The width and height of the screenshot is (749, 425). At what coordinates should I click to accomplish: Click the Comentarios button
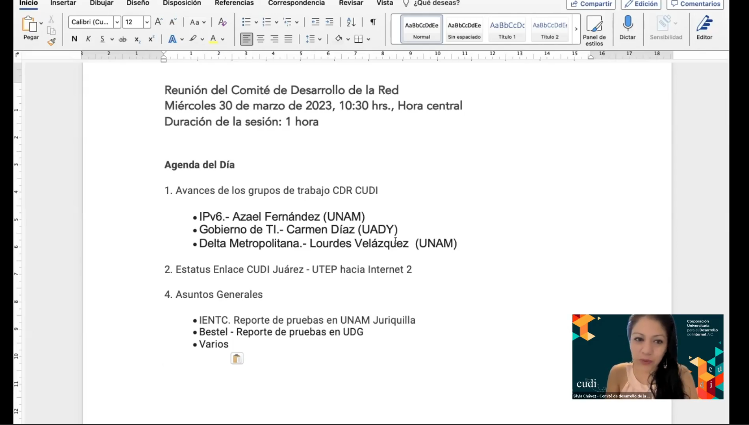click(x=695, y=4)
